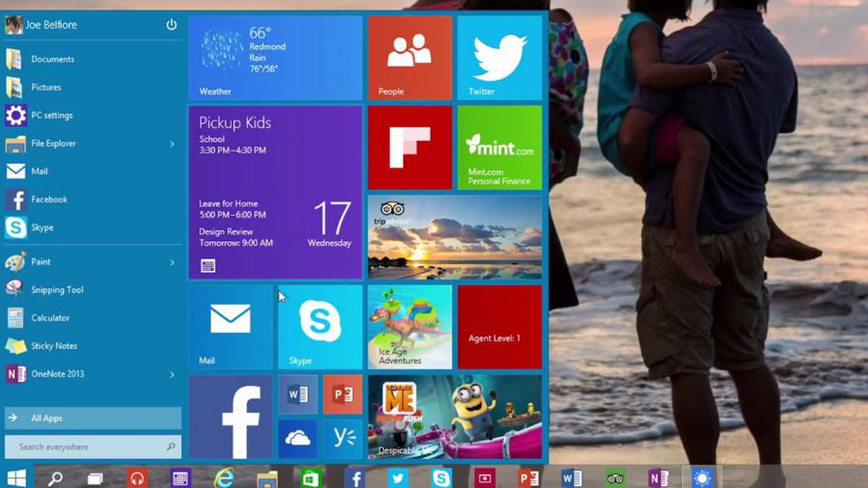The width and height of the screenshot is (868, 488).
Task: Expand the File Explorer submenu arrow
Action: 172,144
